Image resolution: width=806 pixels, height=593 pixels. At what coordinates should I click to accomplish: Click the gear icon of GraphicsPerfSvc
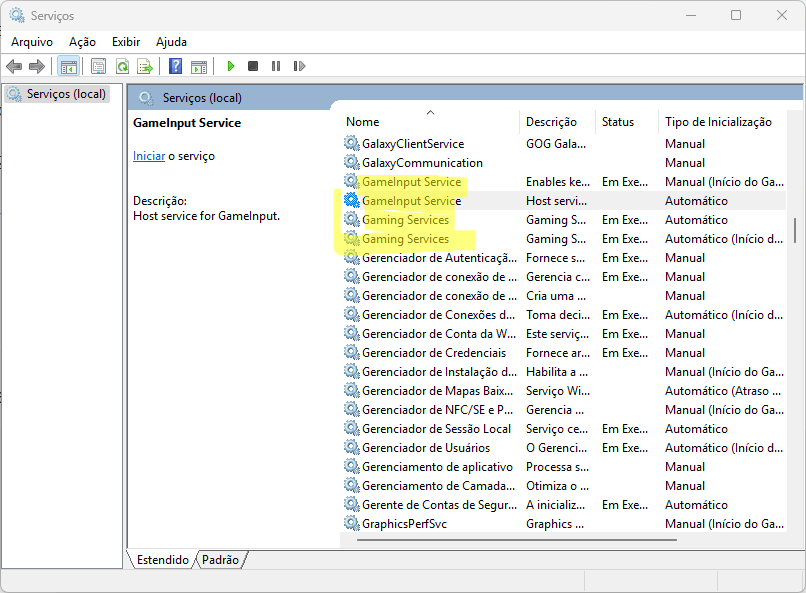[x=352, y=524]
